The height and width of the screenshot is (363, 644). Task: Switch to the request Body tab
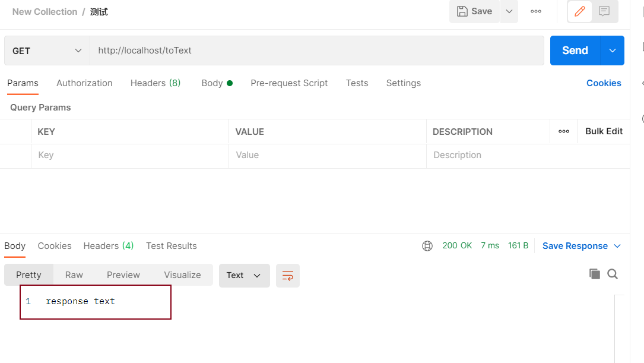tap(217, 83)
